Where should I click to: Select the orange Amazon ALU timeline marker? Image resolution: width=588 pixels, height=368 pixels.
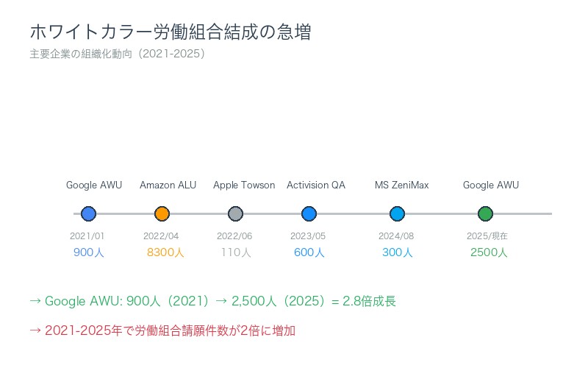[x=162, y=214]
